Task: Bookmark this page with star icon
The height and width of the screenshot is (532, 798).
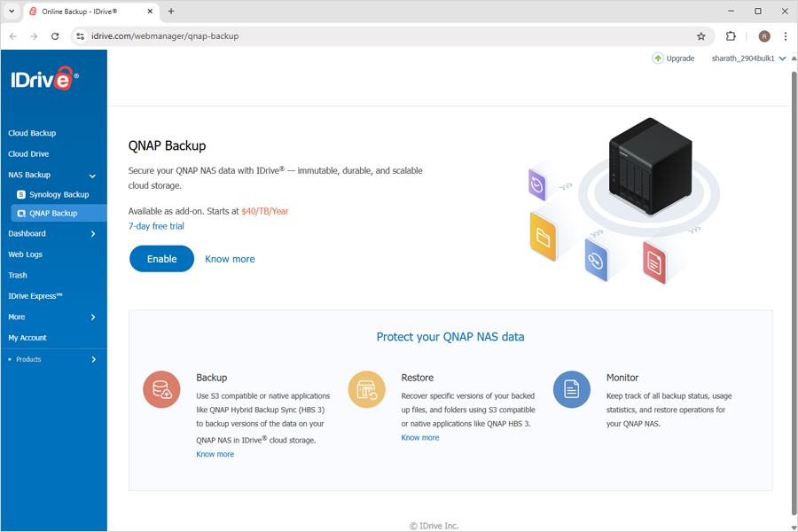Action: [700, 36]
